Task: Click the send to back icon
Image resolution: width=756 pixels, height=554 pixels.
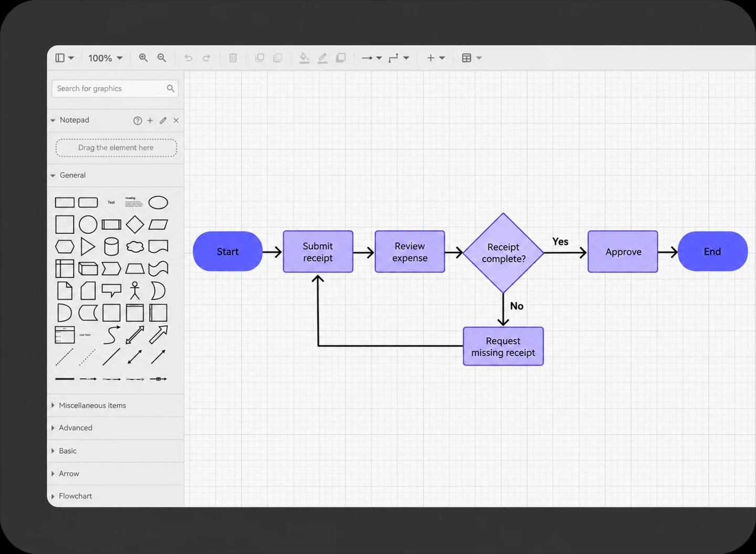Action: point(278,58)
